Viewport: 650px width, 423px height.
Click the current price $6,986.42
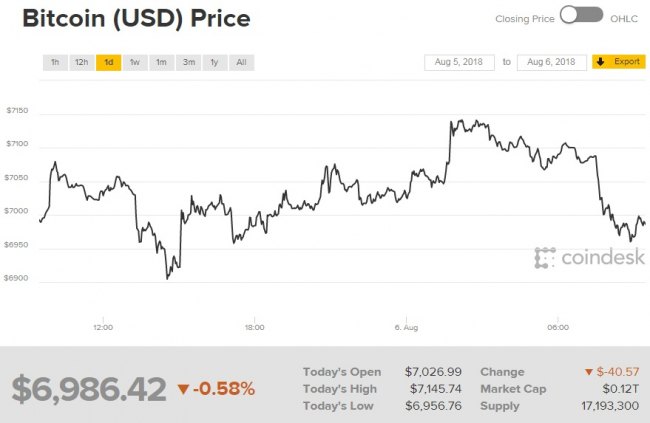pos(89,389)
